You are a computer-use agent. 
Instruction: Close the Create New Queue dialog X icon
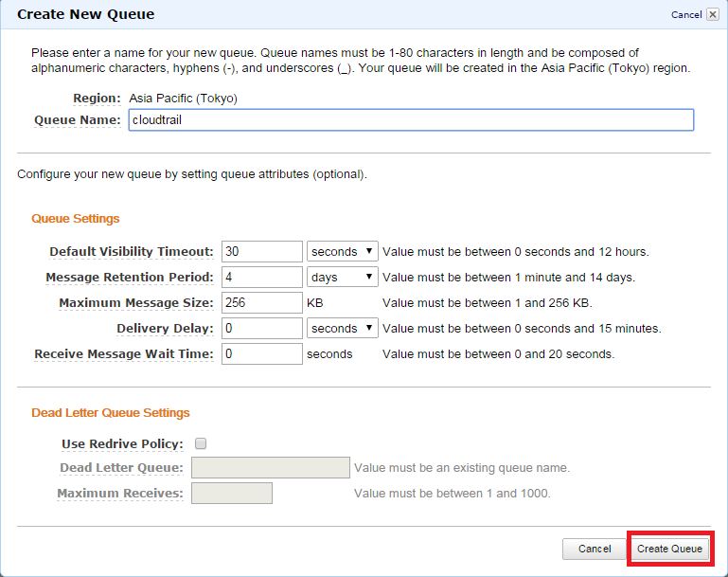(712, 14)
